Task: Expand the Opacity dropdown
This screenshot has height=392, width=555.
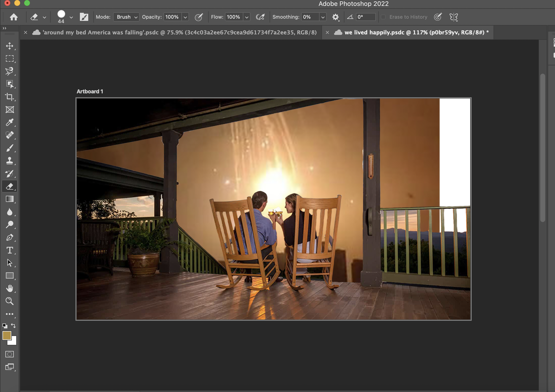Action: coord(185,17)
